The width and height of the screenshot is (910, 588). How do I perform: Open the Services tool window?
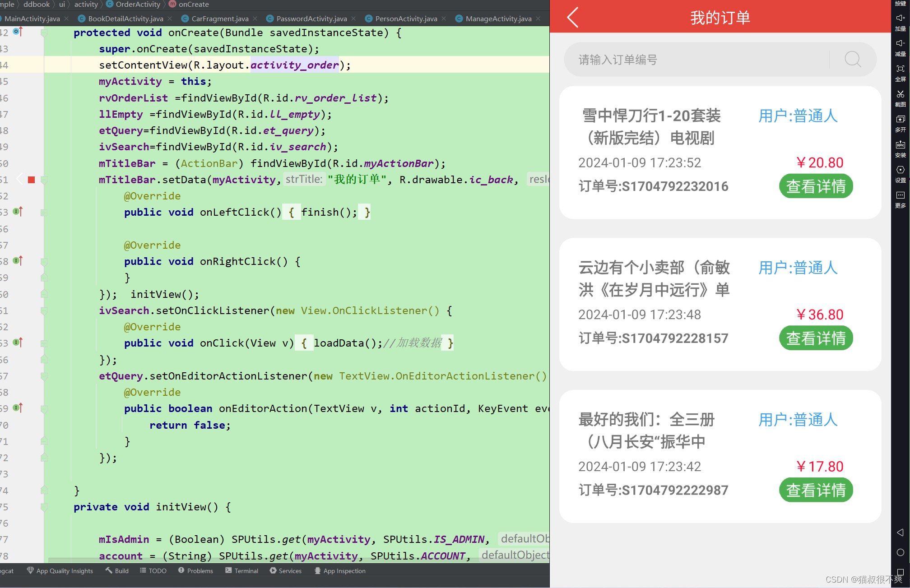(286, 571)
